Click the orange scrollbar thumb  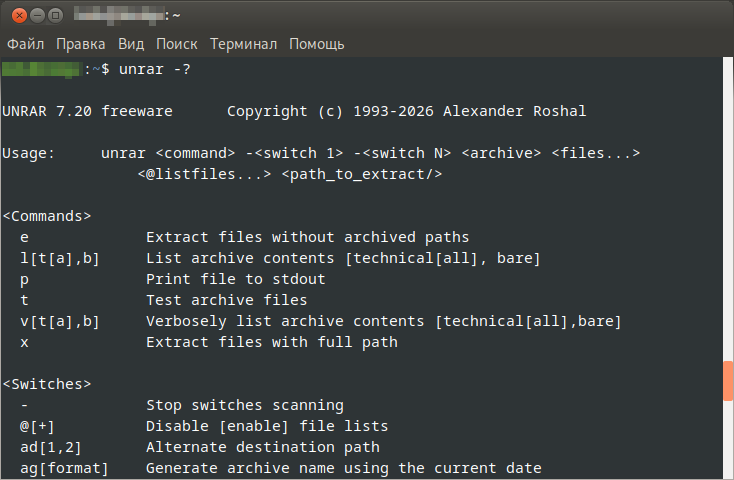728,380
